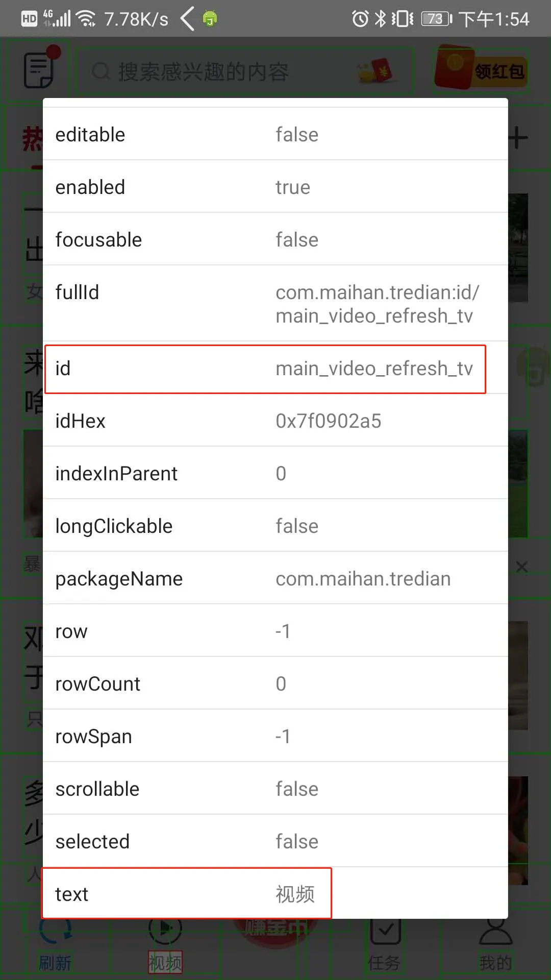Image resolution: width=551 pixels, height=980 pixels.
Task: Tap the plus icon beside the channel tabs
Action: [518, 138]
